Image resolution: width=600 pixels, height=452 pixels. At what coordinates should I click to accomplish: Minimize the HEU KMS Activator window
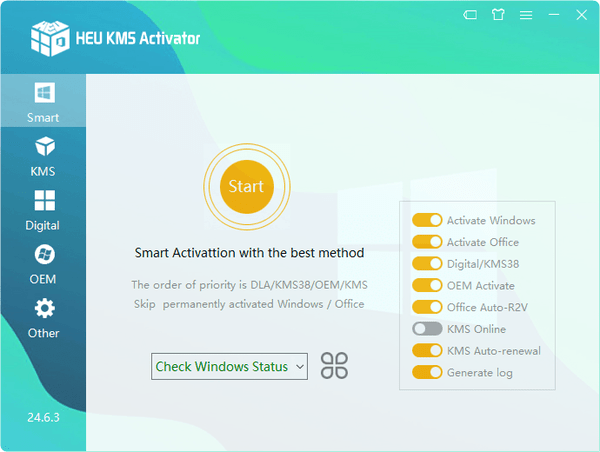tap(554, 15)
